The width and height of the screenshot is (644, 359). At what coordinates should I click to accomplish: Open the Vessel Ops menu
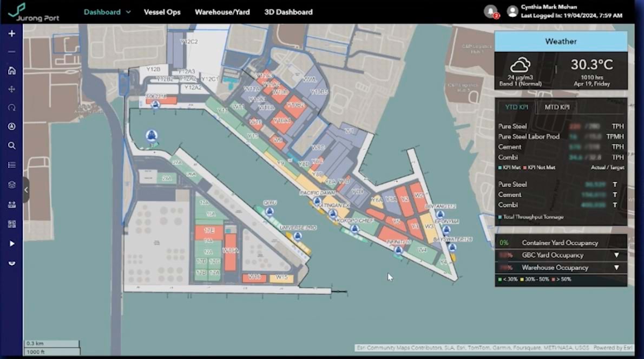[x=162, y=11]
